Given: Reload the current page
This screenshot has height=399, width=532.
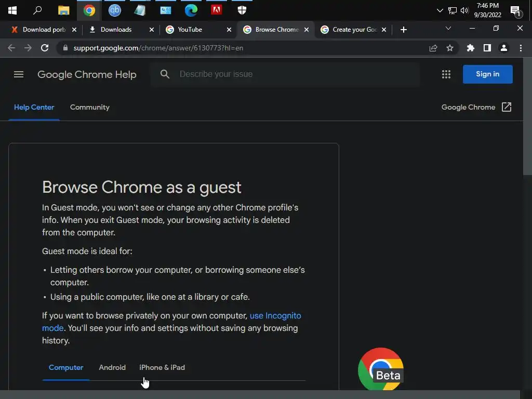Looking at the screenshot, I should coord(45,48).
